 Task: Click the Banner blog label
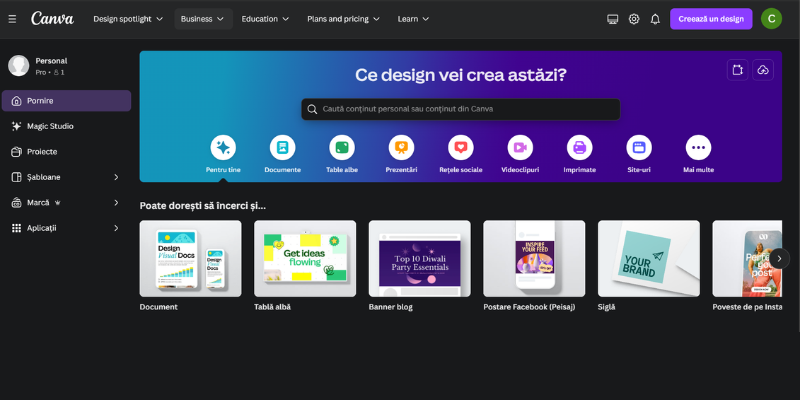coord(390,307)
